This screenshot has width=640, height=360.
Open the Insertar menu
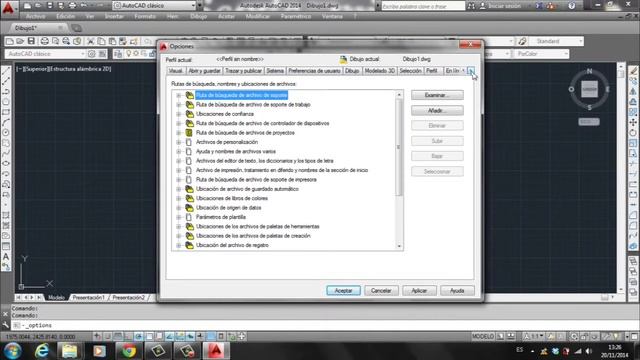[x=114, y=16]
